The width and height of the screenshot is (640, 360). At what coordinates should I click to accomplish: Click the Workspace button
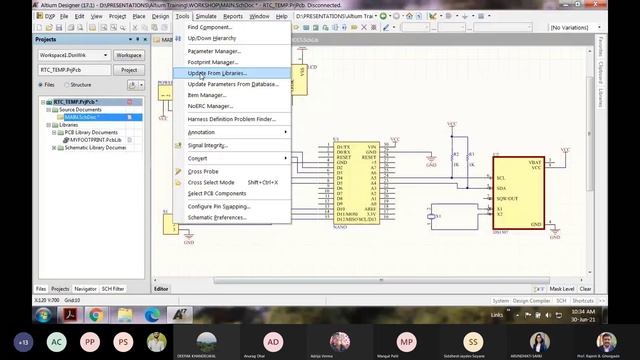coord(129,55)
